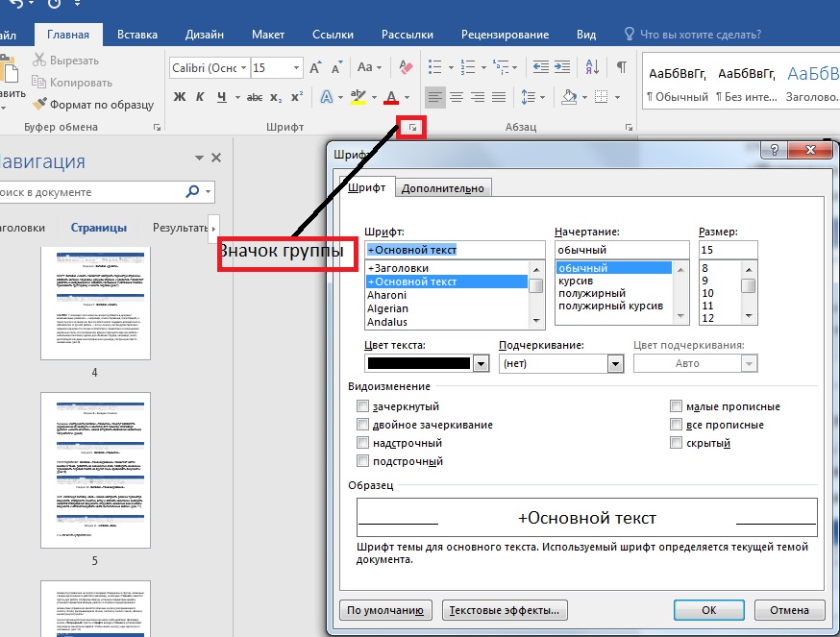Viewport: 840px width, 637px height.
Task: Apply subscript formatting in ribbon
Action: (276, 97)
